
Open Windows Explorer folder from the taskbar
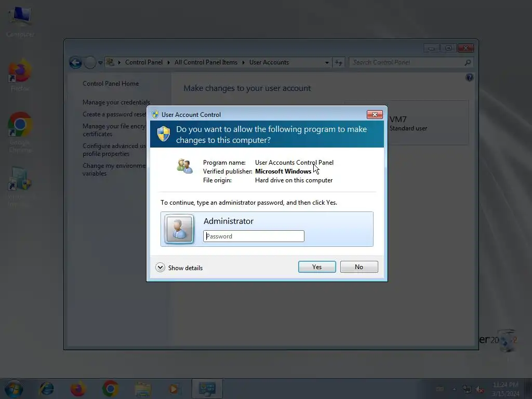click(142, 389)
